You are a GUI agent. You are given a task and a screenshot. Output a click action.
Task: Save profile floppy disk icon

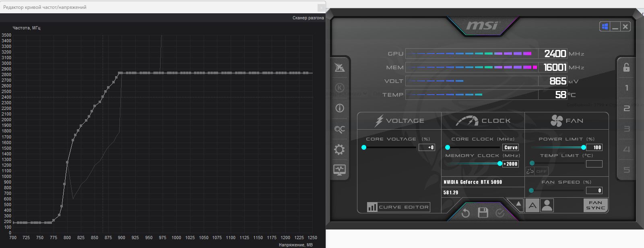(483, 213)
